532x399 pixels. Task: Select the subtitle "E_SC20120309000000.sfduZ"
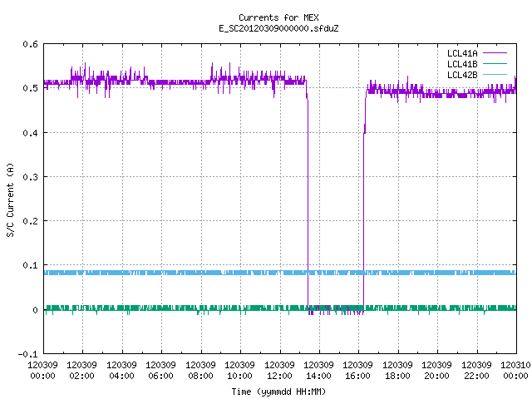tap(278, 28)
